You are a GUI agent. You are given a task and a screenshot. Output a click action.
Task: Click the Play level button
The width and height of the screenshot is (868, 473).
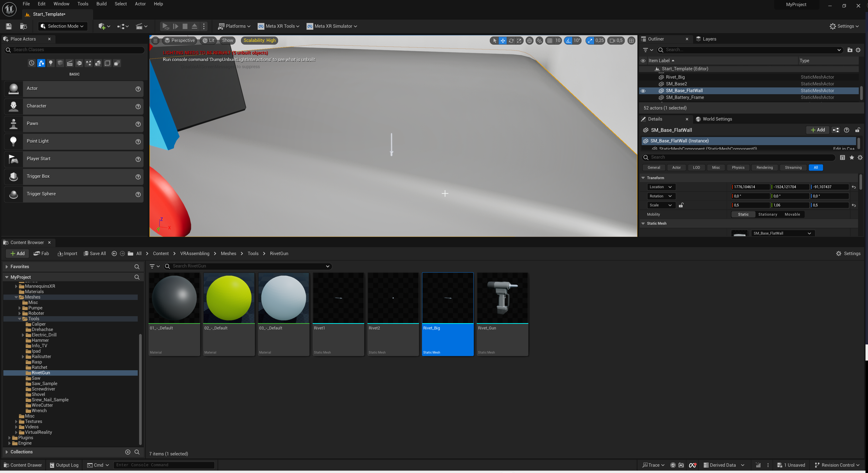165,26
